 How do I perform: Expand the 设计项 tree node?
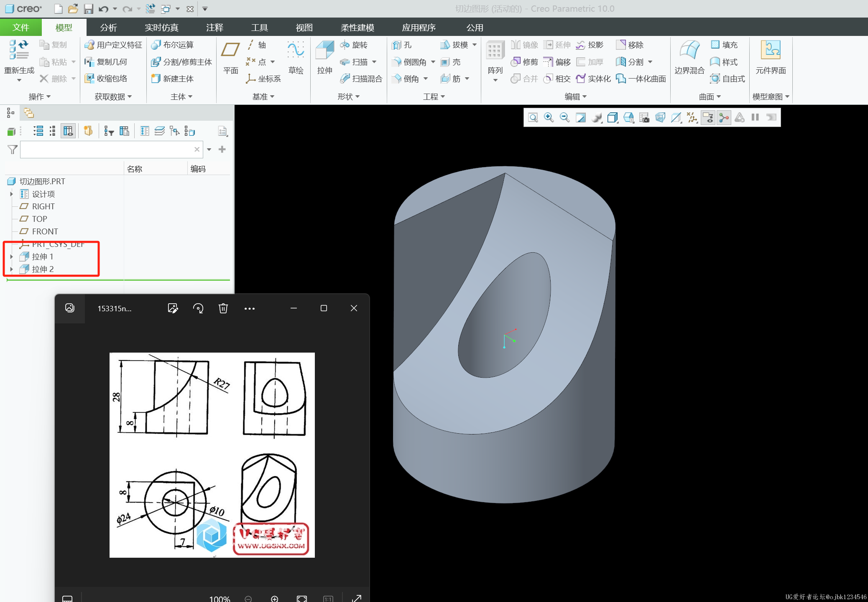pos(11,194)
